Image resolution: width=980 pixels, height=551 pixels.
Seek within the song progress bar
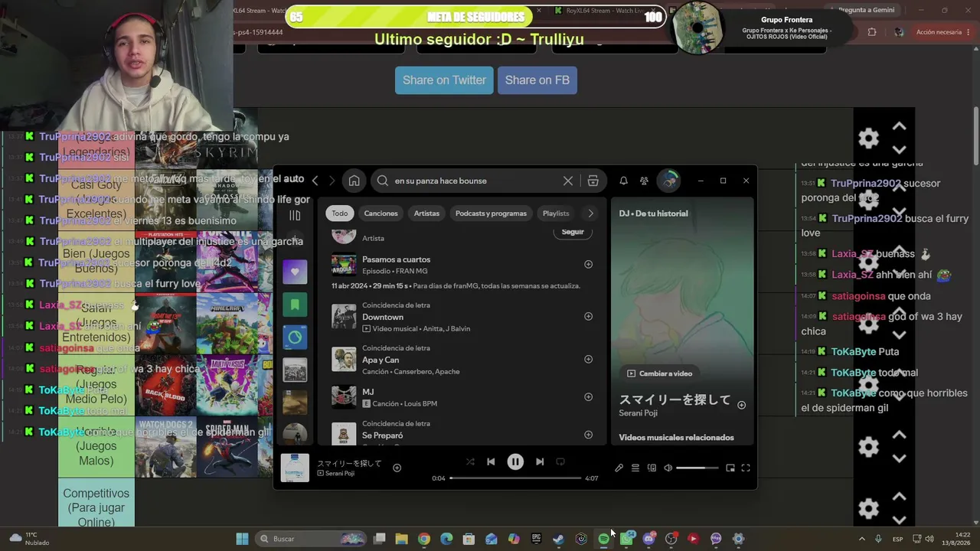pyautogui.click(x=515, y=478)
